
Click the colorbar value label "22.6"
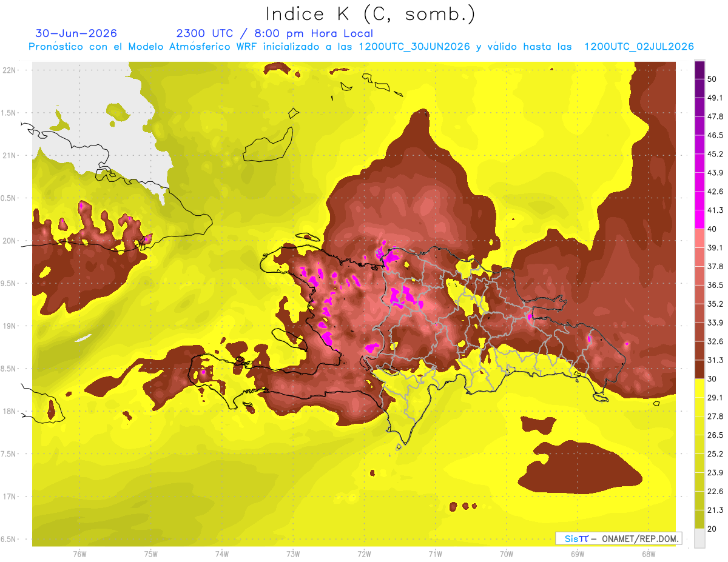click(715, 491)
